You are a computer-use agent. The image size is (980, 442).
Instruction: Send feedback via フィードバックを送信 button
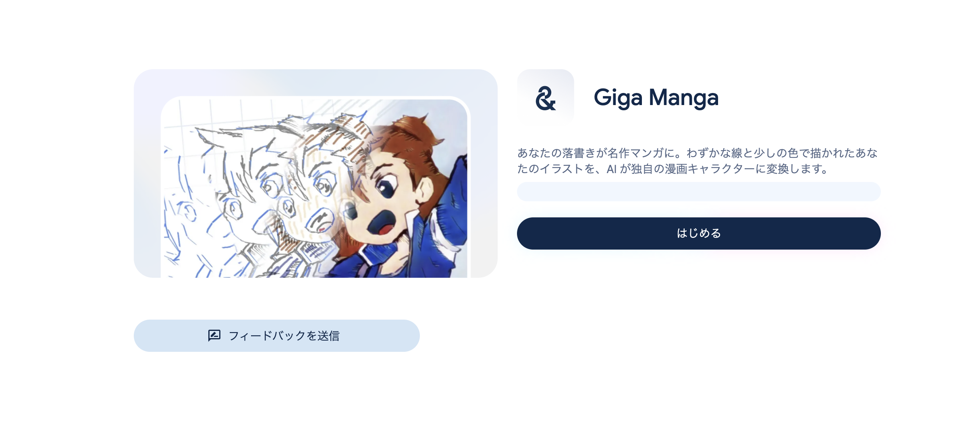click(x=277, y=336)
